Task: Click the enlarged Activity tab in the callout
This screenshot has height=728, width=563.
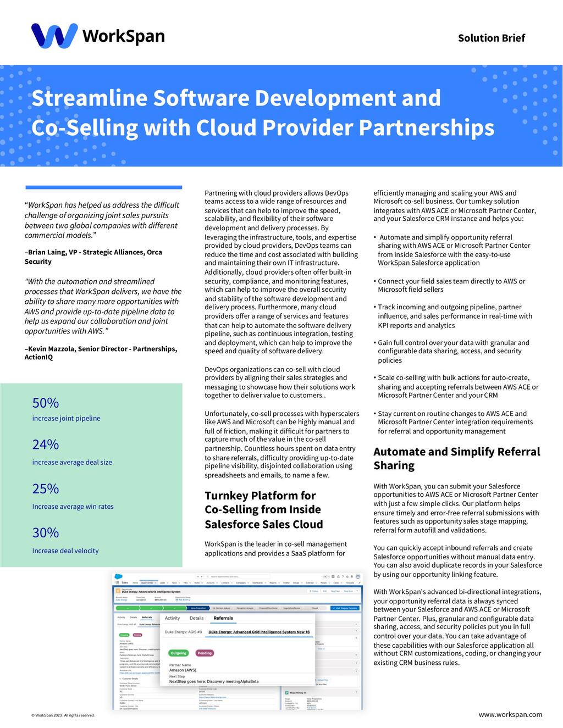Action: pos(173,618)
